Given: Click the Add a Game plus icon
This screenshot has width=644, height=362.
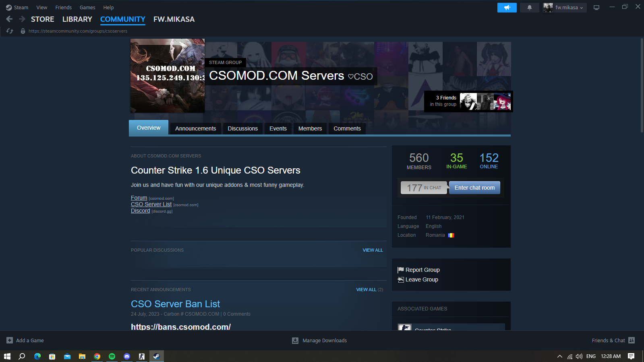Looking at the screenshot, I should coord(10,340).
